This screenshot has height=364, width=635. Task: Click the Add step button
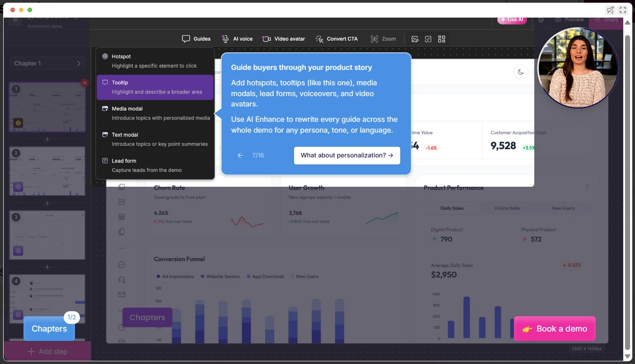[x=47, y=351]
